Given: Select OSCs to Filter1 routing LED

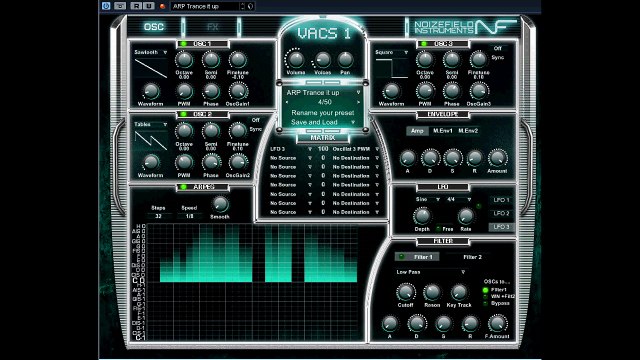Looking at the screenshot, I should [x=485, y=290].
